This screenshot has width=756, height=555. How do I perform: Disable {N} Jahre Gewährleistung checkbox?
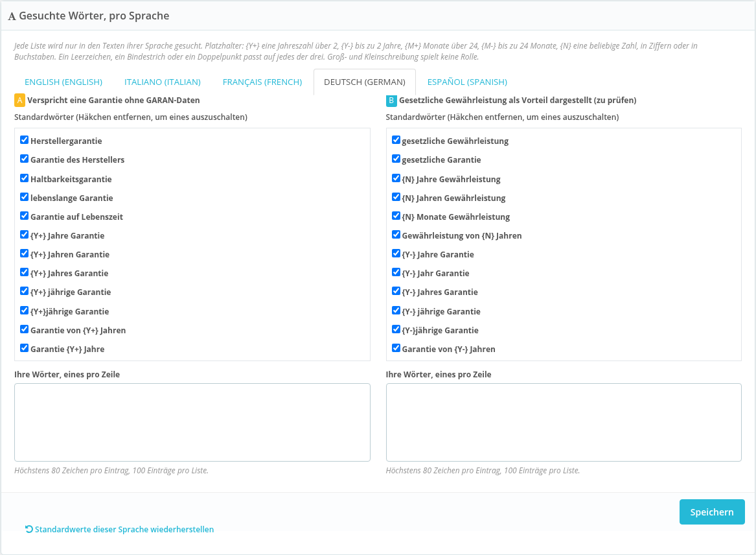[396, 178]
